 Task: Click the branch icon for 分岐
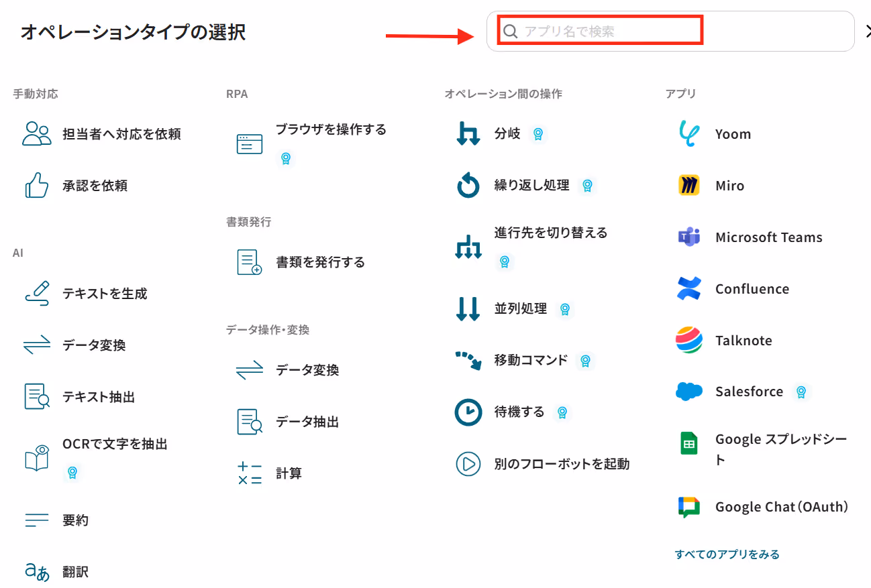(x=468, y=134)
